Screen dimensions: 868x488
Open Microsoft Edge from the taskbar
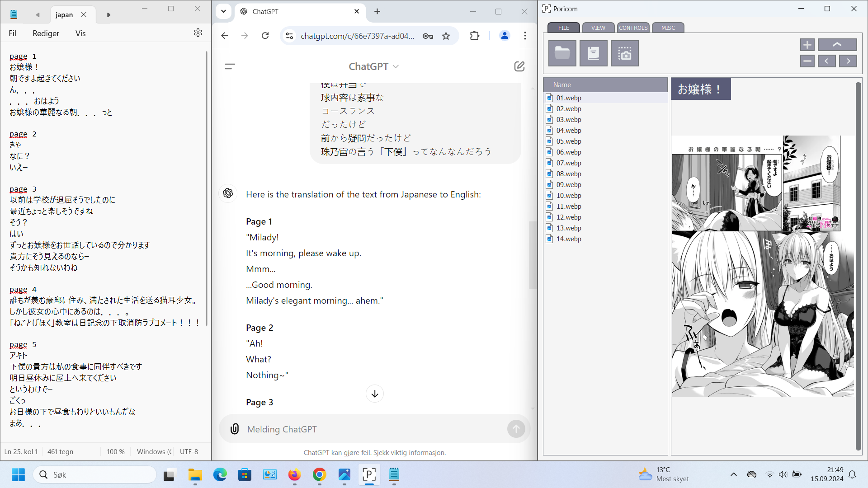click(220, 474)
